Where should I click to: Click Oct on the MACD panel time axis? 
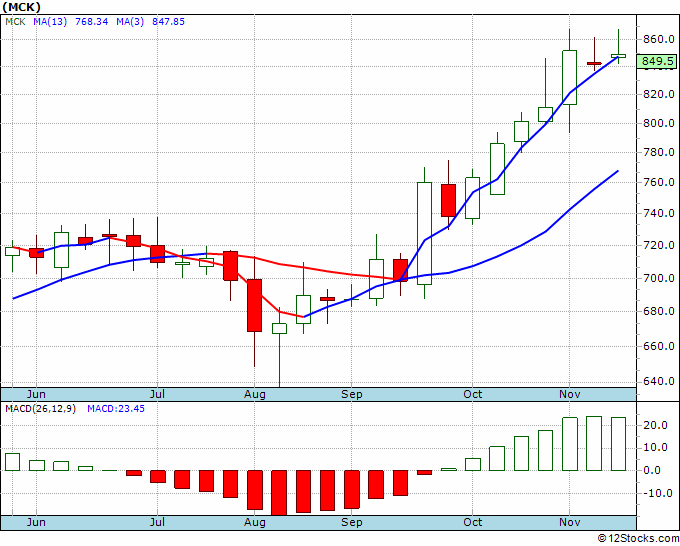click(x=472, y=522)
